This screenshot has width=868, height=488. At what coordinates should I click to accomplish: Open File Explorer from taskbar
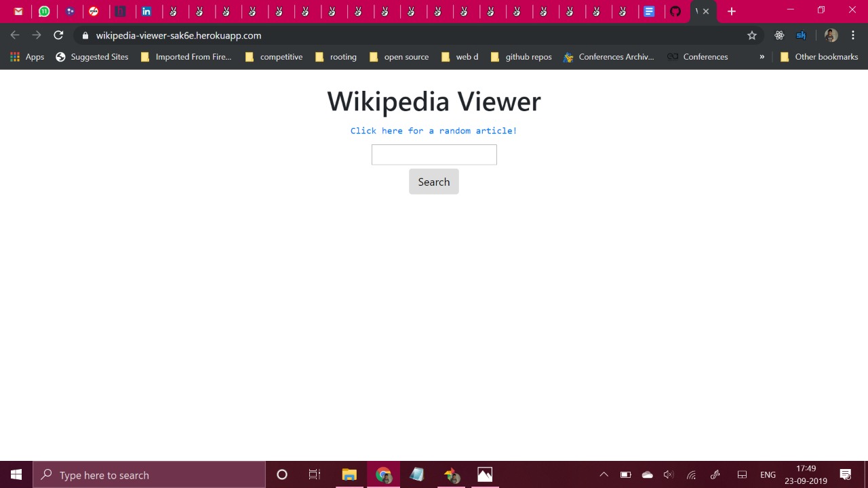tap(349, 475)
